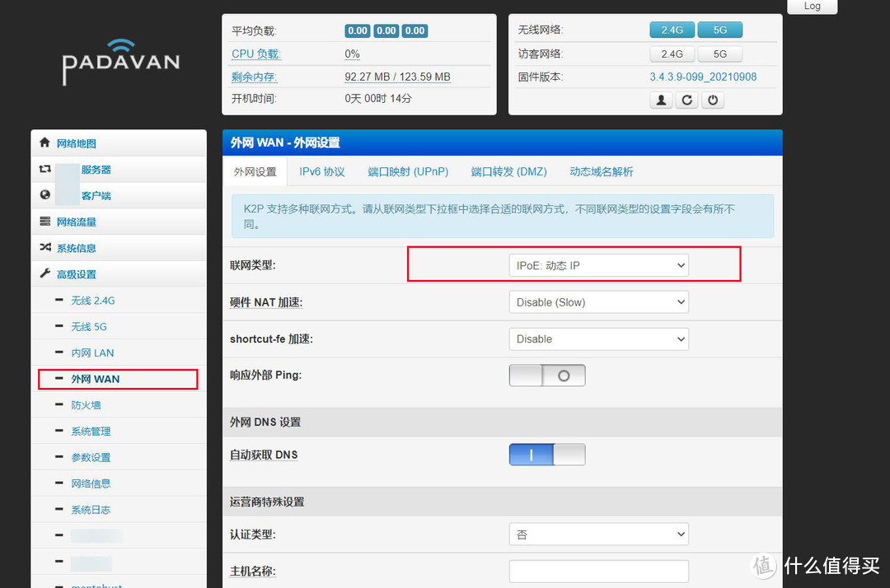Click the wrench icon beside 高级设置
The height and width of the screenshot is (588, 890).
click(x=44, y=273)
